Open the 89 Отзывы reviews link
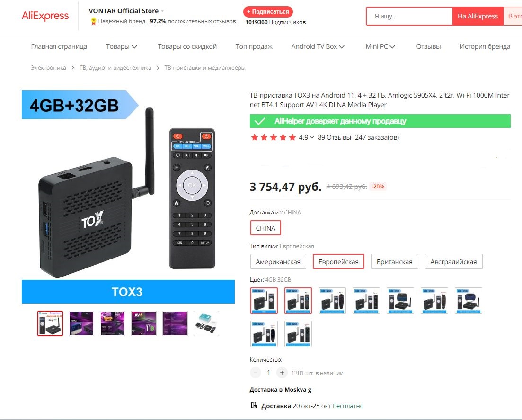 pos(334,137)
